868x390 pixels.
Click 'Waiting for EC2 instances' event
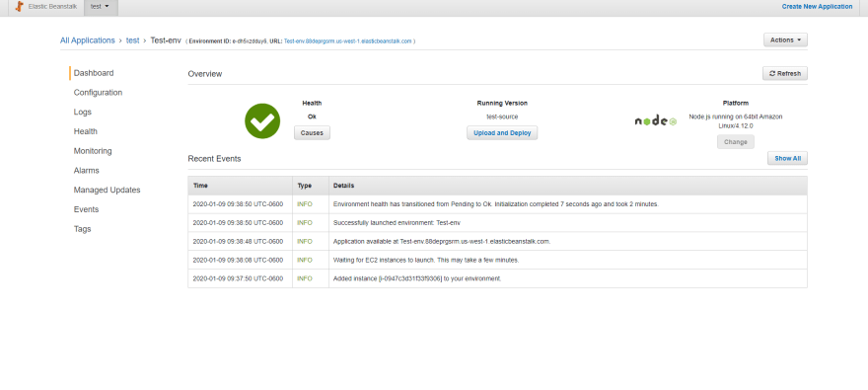[x=426, y=260]
